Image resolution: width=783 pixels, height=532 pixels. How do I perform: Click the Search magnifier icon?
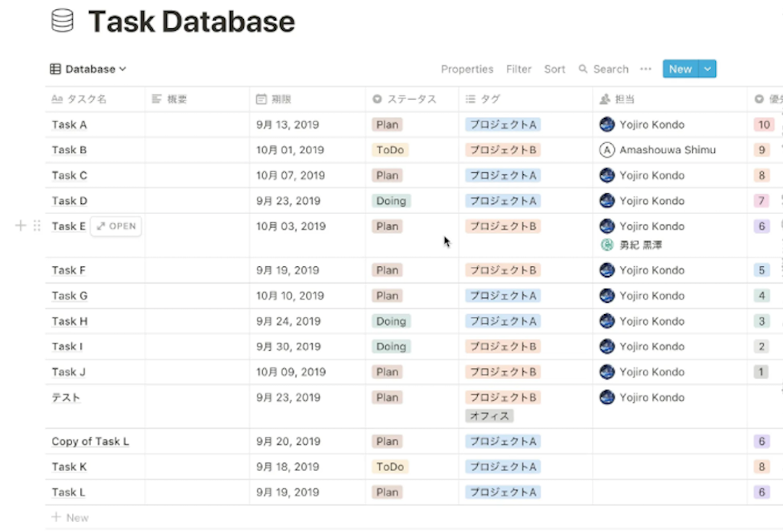coord(583,69)
